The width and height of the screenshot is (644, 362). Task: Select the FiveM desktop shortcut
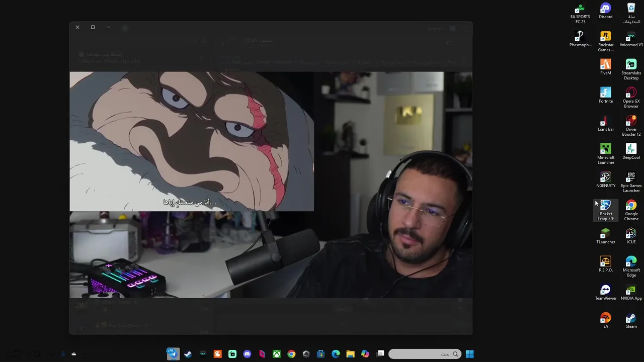pyautogui.click(x=606, y=67)
